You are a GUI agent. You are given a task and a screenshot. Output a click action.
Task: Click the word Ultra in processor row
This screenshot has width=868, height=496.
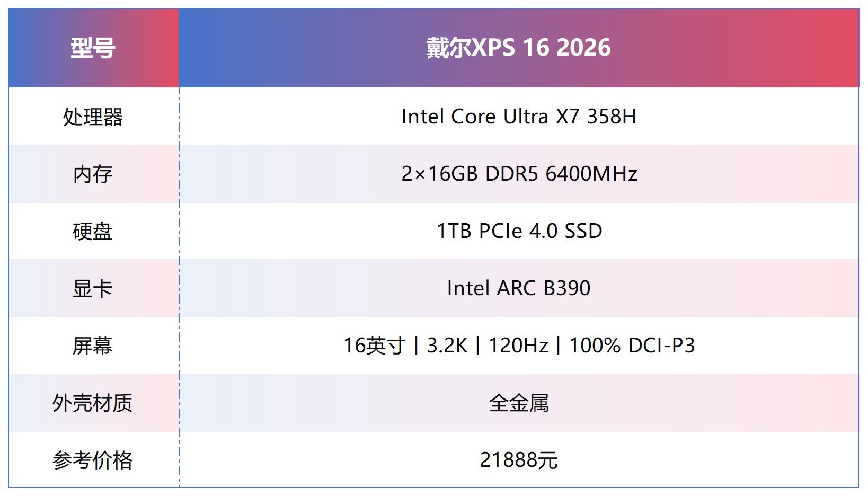coord(525,117)
